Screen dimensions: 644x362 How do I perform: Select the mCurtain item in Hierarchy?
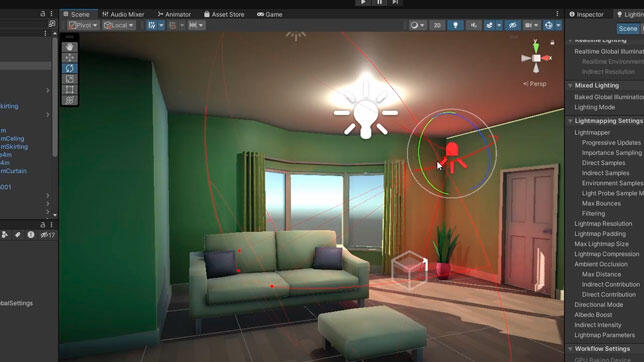[14, 171]
